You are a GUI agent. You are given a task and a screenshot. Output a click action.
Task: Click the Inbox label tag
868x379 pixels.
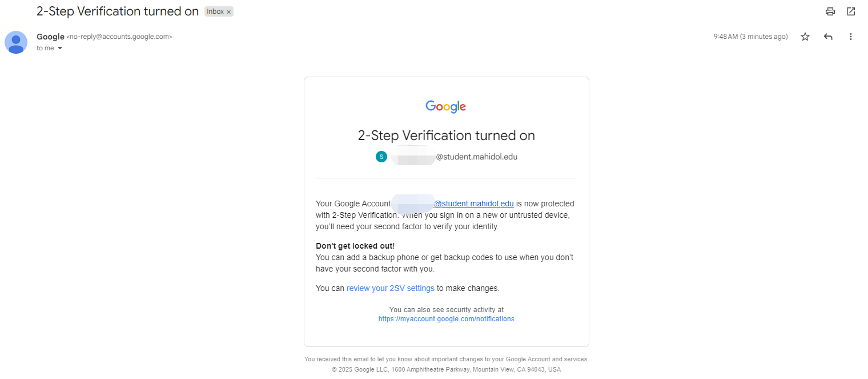tap(215, 11)
